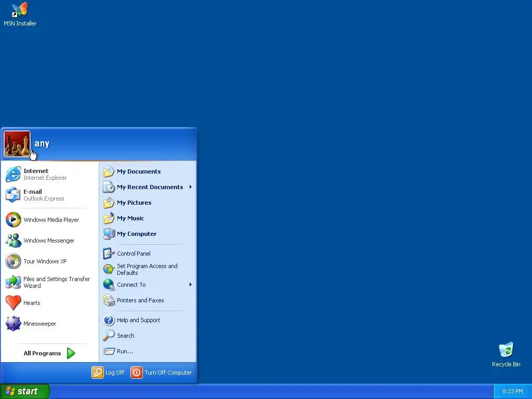Launch the Hearts game icon
This screenshot has height=399, width=532.
(13, 303)
